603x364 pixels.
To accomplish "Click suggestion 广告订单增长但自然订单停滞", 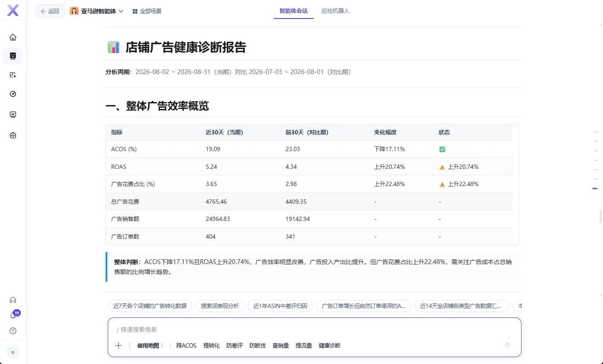I will pyautogui.click(x=364, y=306).
